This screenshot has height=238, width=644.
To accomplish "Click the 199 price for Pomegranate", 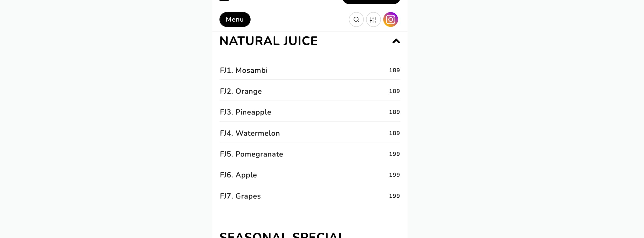I will 394,154.
